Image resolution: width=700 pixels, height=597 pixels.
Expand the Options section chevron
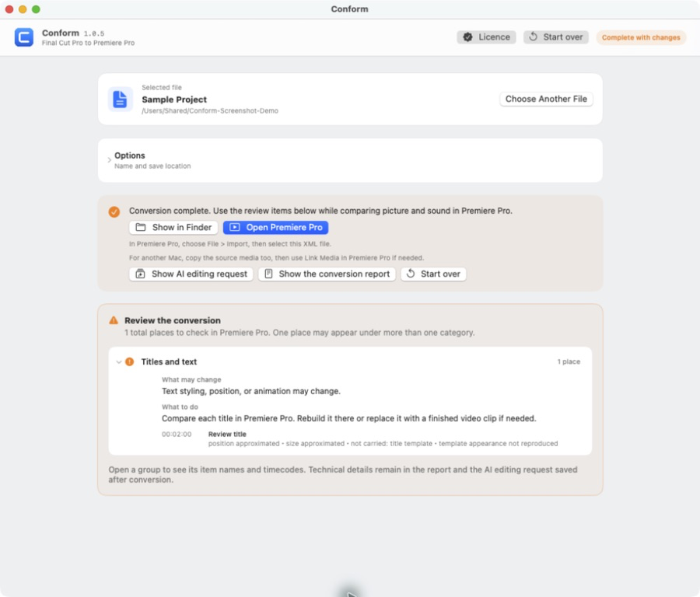pos(110,160)
